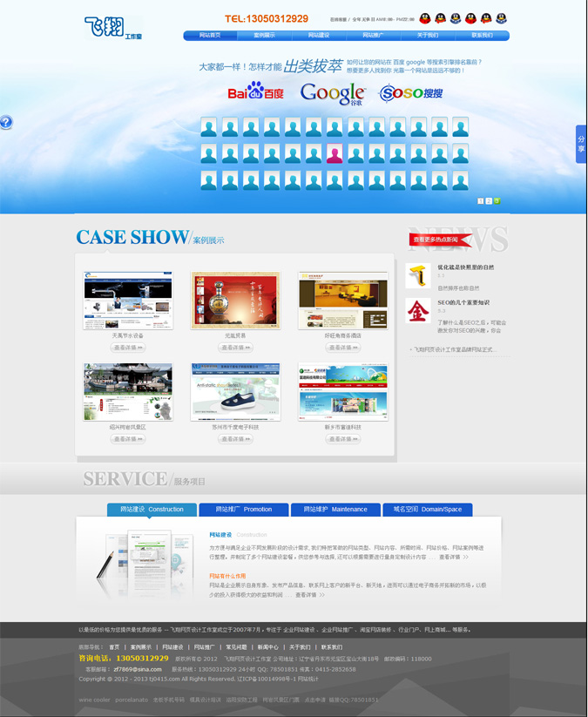Open 网站建设 in the top navigation
The image size is (588, 717).
click(319, 35)
